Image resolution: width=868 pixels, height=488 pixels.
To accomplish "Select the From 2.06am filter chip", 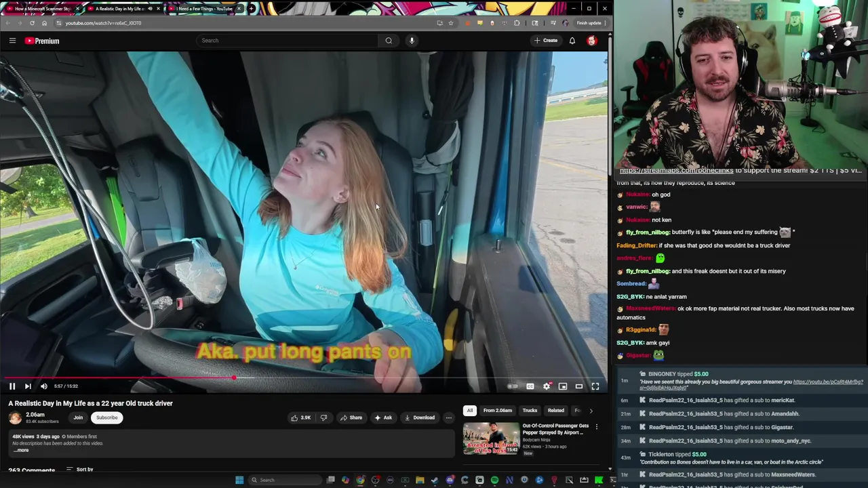I will (x=498, y=410).
